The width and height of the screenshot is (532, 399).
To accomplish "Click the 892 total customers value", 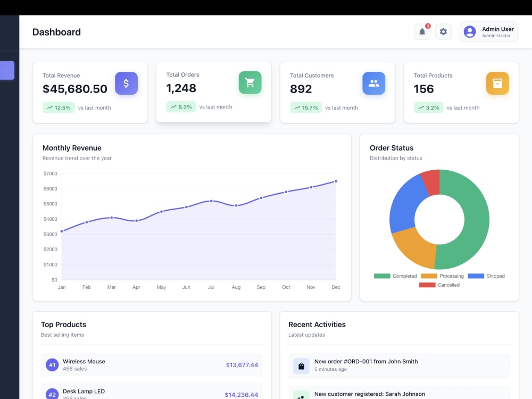I will click(x=301, y=89).
